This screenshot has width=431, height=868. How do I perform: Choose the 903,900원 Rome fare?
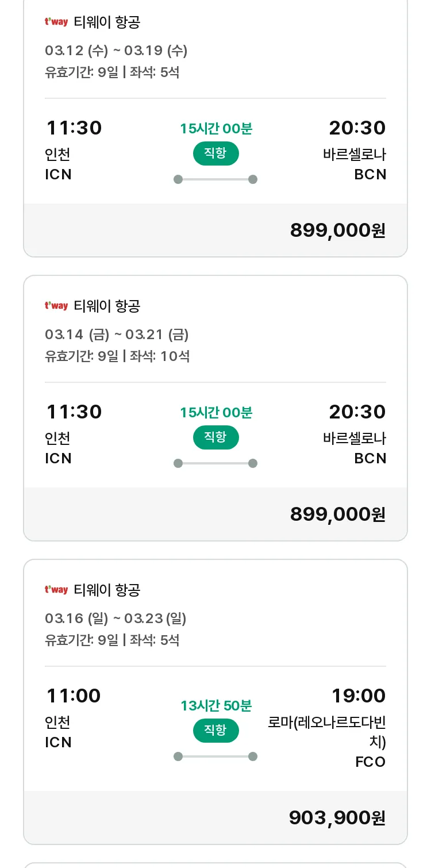pos(337,817)
